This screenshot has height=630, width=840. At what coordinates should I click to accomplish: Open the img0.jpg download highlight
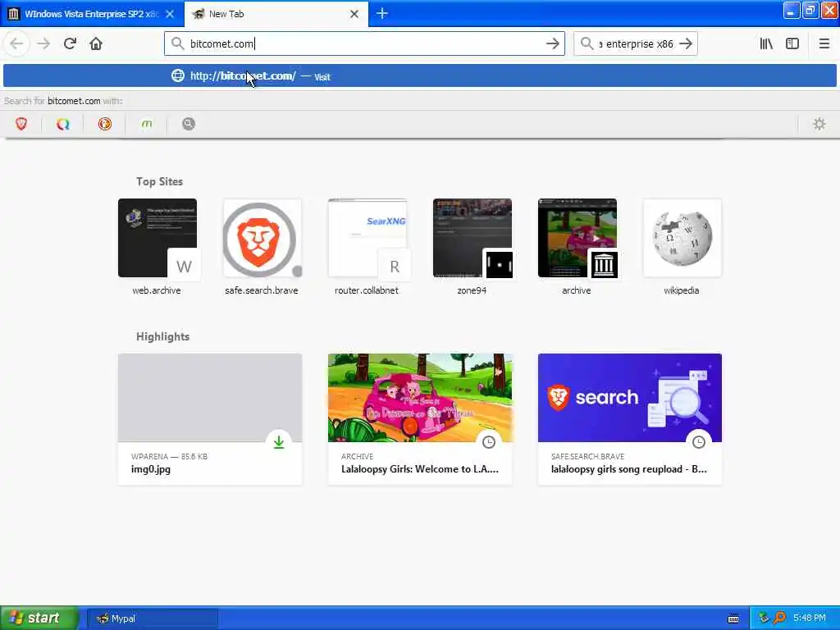pos(210,419)
